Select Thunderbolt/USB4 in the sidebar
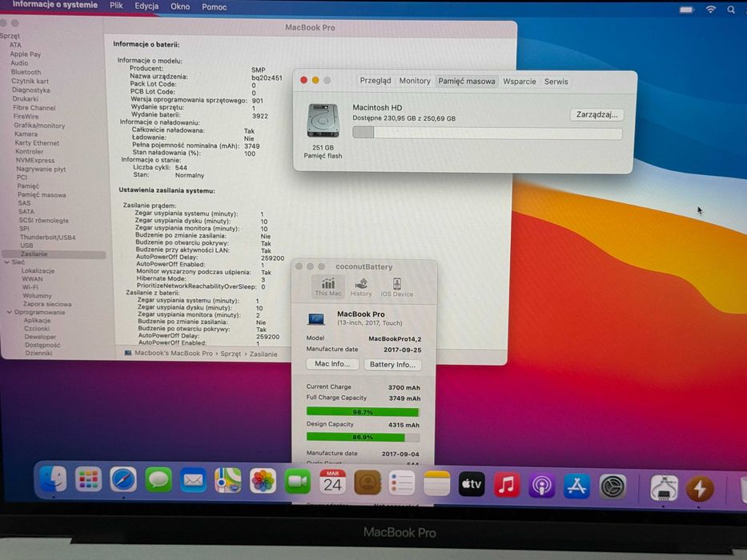Image resolution: width=747 pixels, height=560 pixels. (x=48, y=237)
